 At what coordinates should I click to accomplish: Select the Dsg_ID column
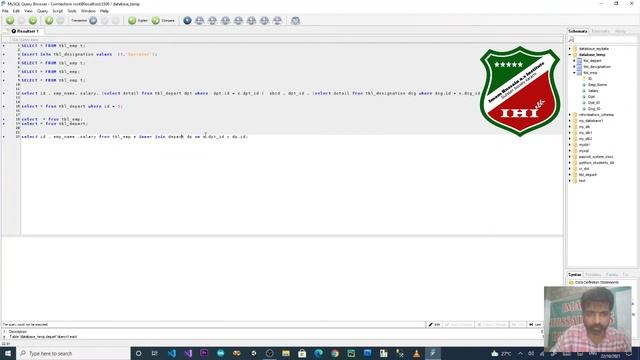click(594, 109)
